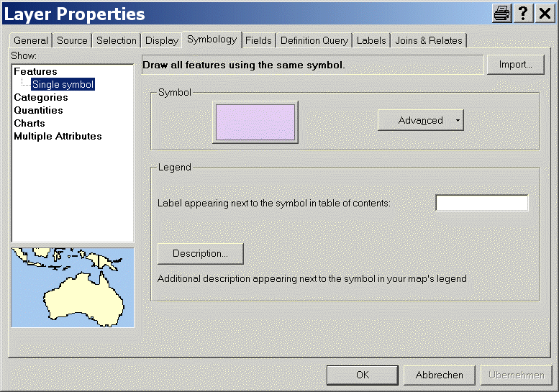Click the Description... button
Viewport: 559px width, 392px height.
(x=200, y=254)
